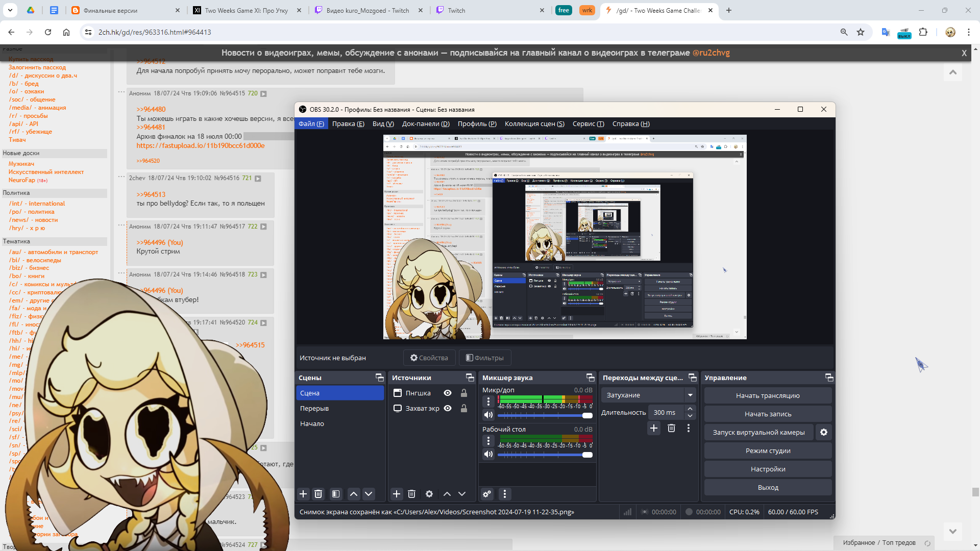Open Рабочий стол channel three-dot menu

click(x=488, y=441)
